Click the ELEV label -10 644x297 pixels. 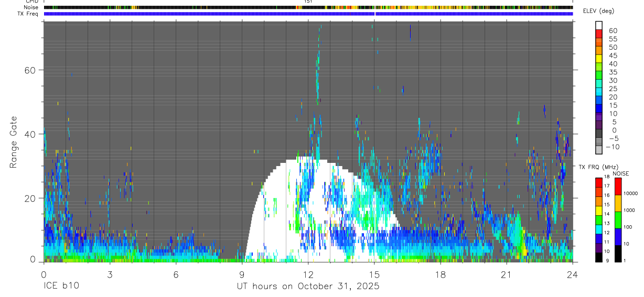pyautogui.click(x=612, y=147)
